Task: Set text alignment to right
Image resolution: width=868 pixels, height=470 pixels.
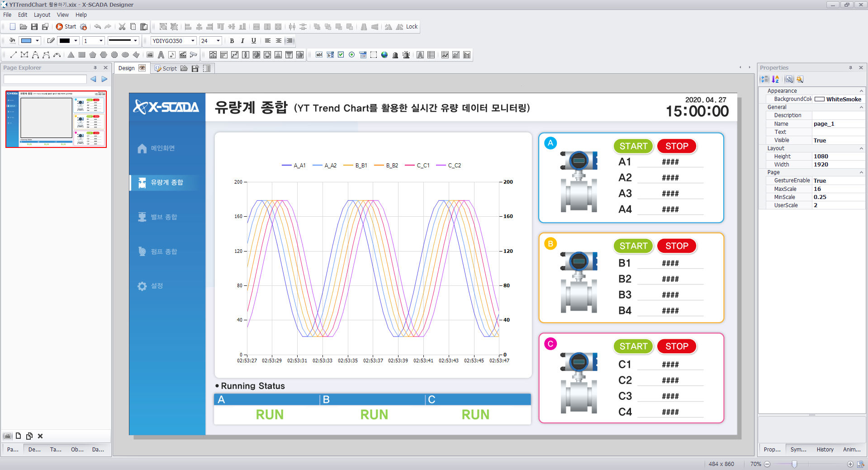Action: tap(289, 41)
